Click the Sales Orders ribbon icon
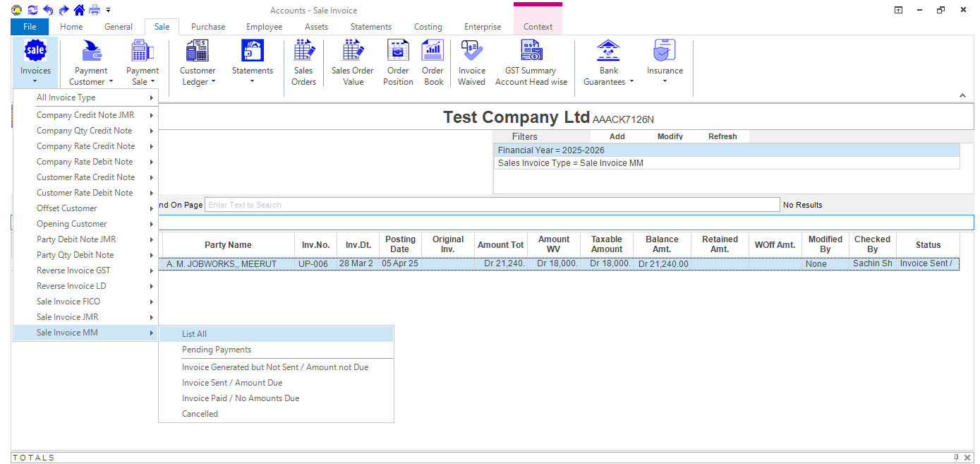 coord(303,62)
